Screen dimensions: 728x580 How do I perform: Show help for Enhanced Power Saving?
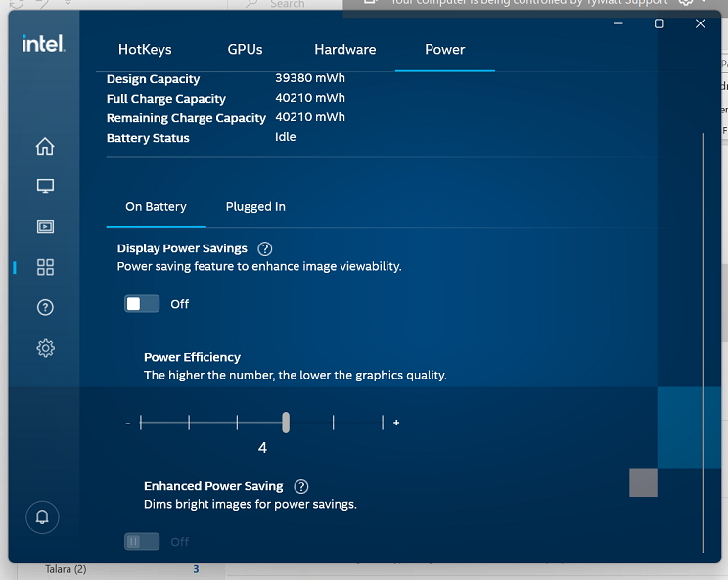click(x=301, y=487)
